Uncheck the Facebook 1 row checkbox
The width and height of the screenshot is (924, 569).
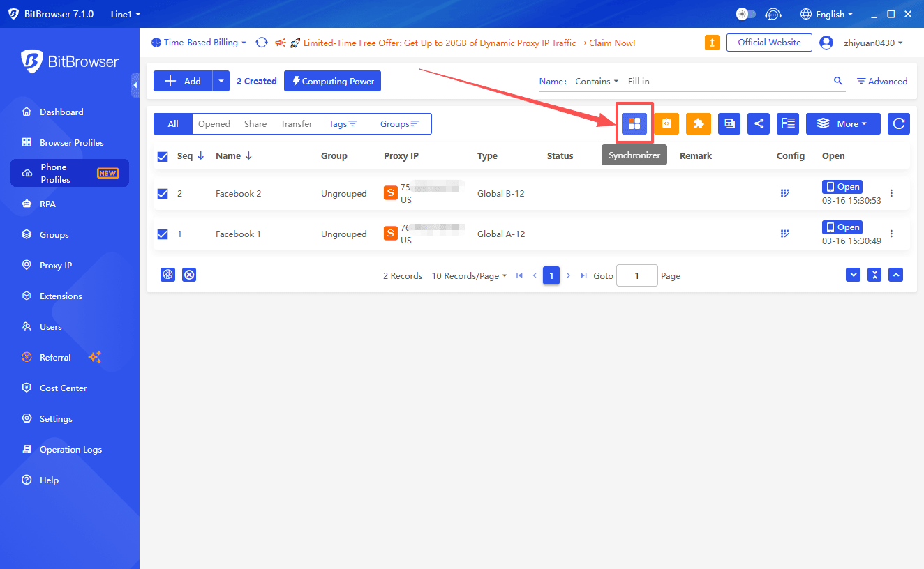(163, 234)
